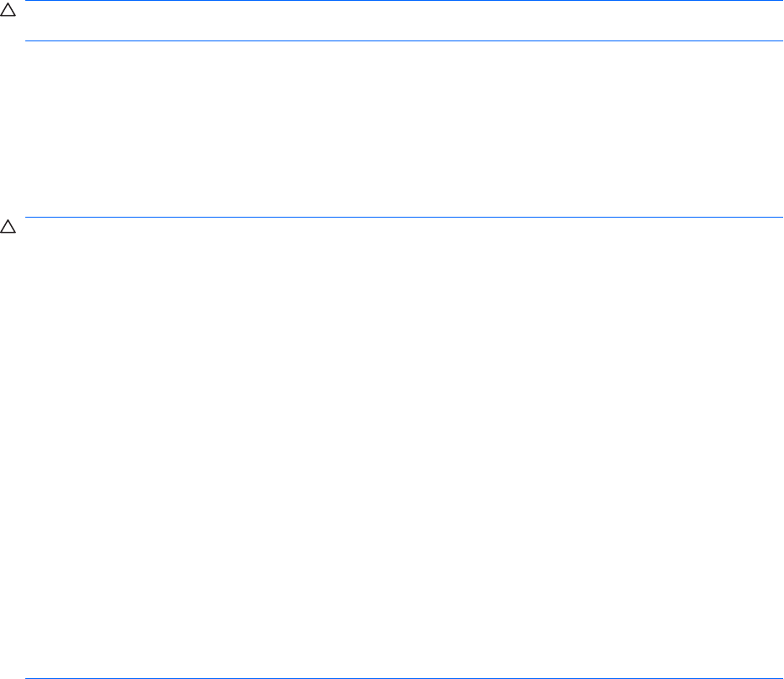Click the right end of the lower caution's top rule

coord(780,218)
